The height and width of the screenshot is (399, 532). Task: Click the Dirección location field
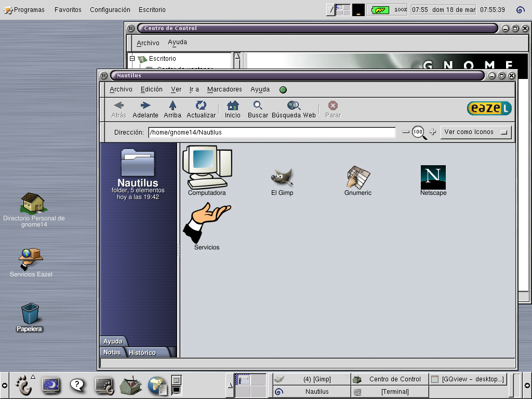(x=272, y=132)
